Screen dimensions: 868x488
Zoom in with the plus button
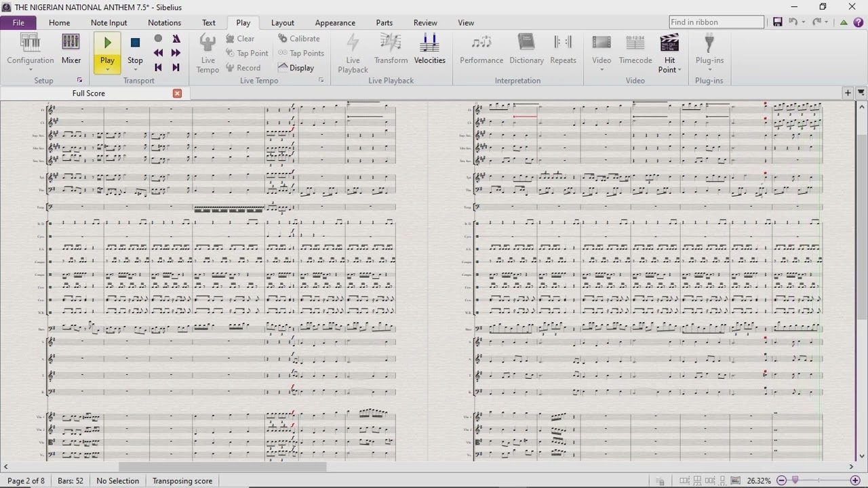[x=855, y=481]
